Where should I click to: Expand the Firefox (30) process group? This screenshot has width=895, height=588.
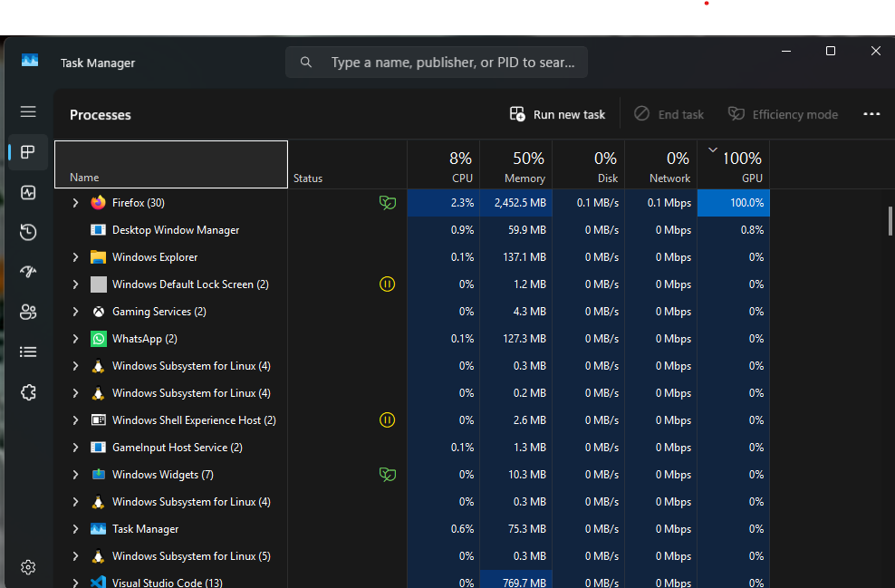75,203
